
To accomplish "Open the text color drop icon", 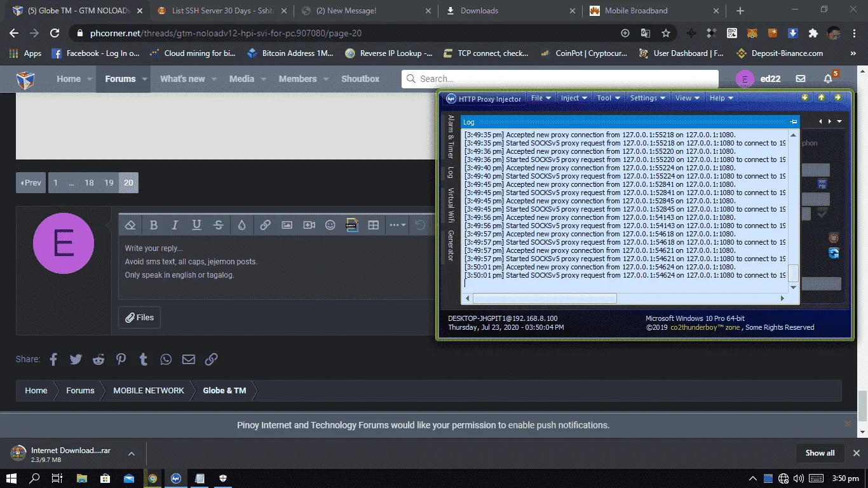I will click(241, 225).
